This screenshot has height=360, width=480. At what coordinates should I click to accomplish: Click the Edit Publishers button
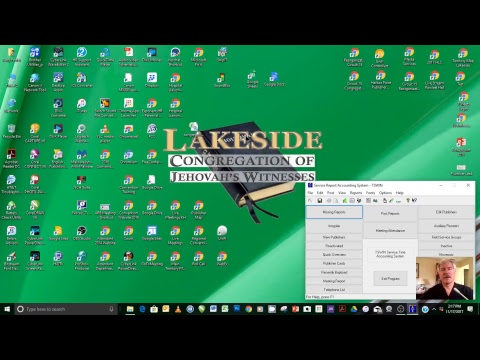446,212
